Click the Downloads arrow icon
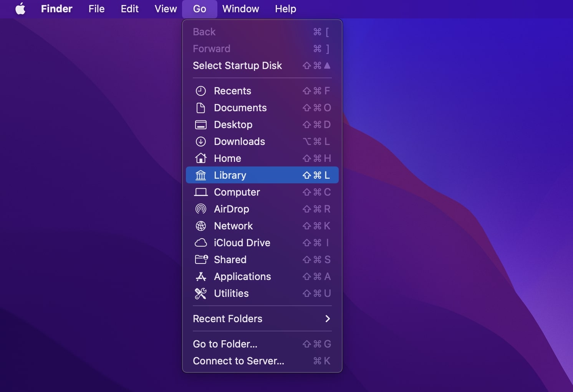 tap(201, 142)
